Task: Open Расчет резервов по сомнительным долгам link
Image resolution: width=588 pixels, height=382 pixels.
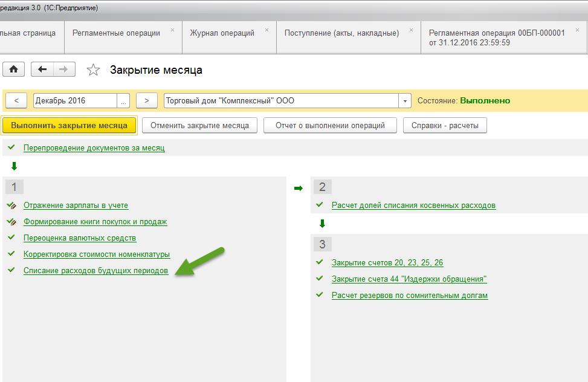Action: tap(410, 296)
